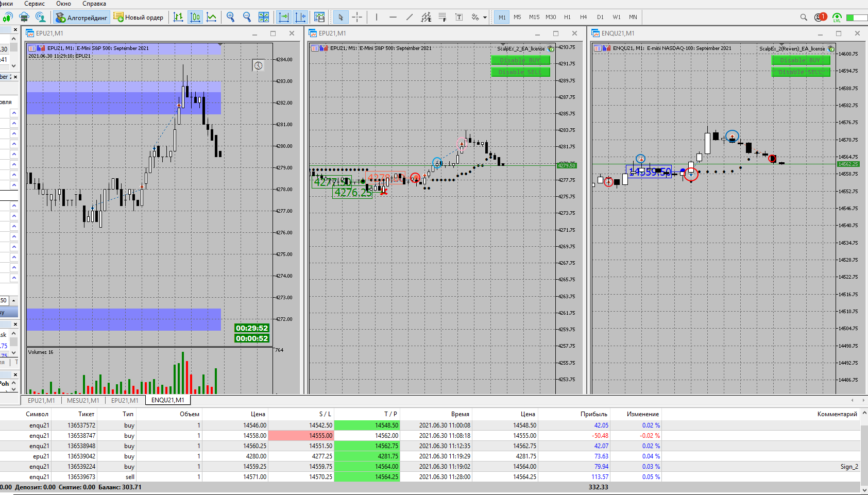Sort trade history by Время column
This screenshot has width=868, height=495.
[x=460, y=414]
